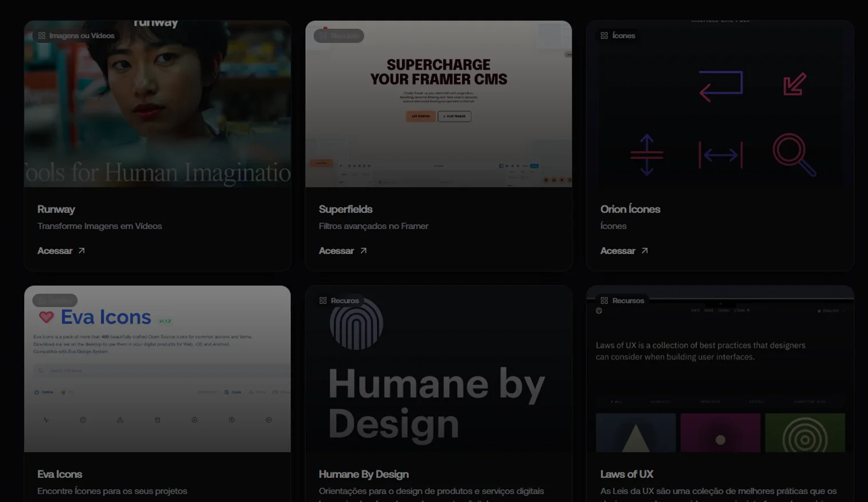The width and height of the screenshot is (868, 502).
Task: Click the grid icon beside the Recursos tag
Action: [604, 301]
